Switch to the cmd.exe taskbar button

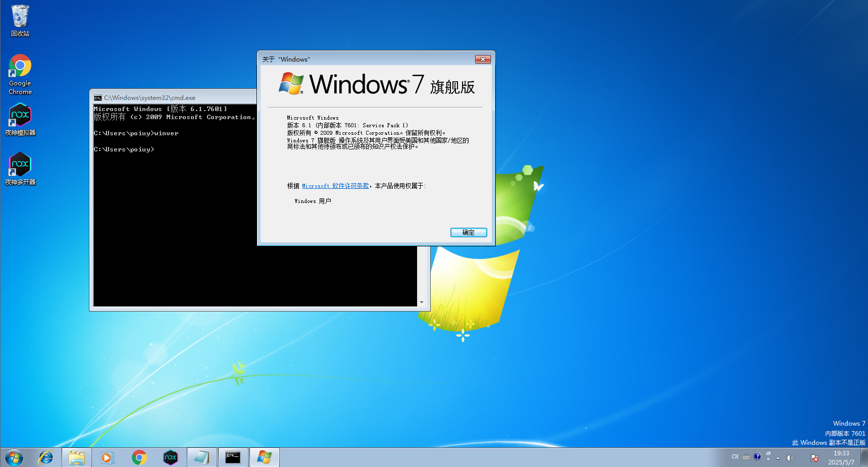pos(233,457)
